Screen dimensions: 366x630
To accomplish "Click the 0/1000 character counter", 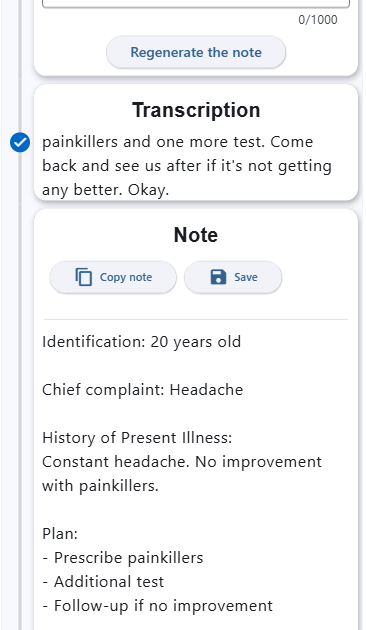I will pyautogui.click(x=318, y=20).
